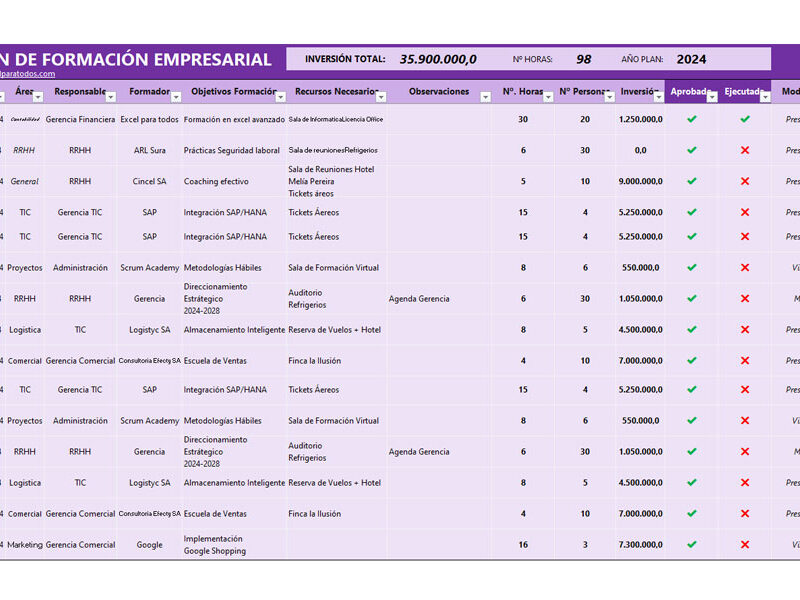Open the Objetivos Formación filter dropdown
This screenshot has height=600, width=800.
[281, 97]
